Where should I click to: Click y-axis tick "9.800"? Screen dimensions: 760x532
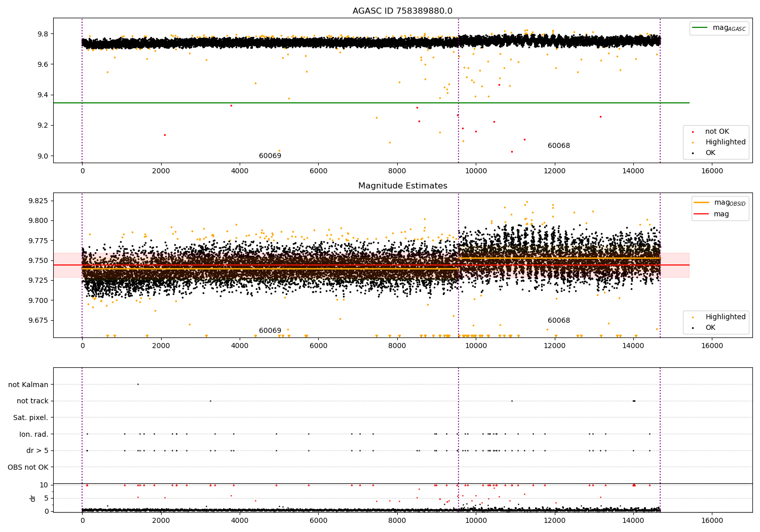(x=38, y=221)
